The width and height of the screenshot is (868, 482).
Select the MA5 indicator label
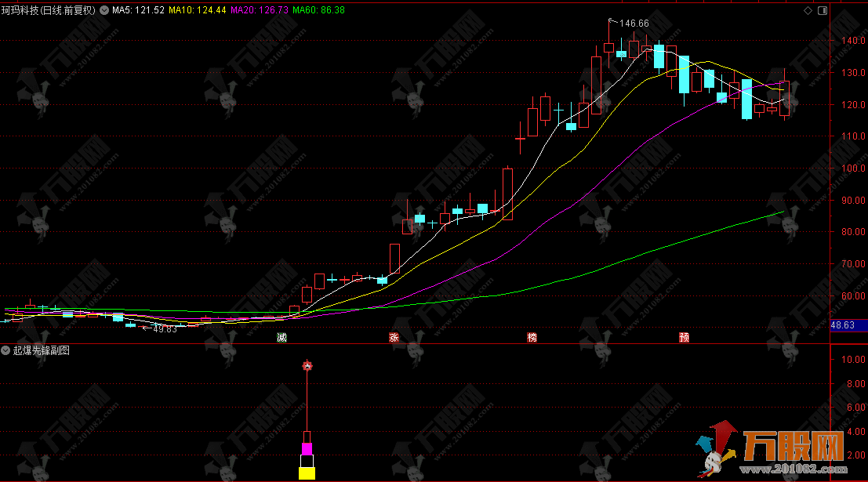[x=138, y=10]
